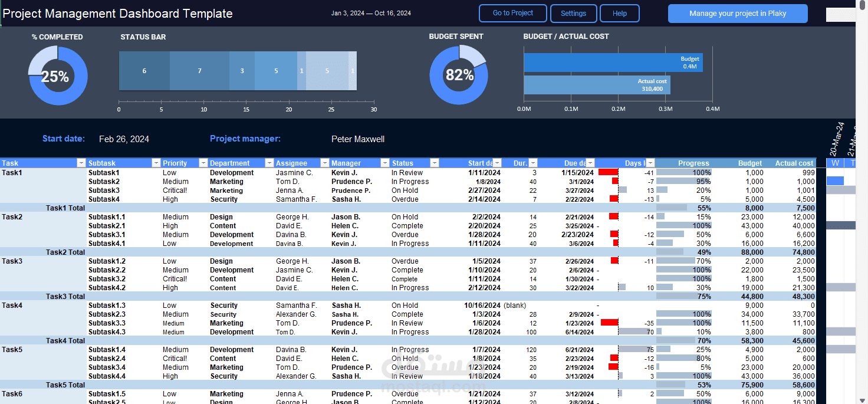The height and width of the screenshot is (404, 868).
Task: Click the status bar segment labeled 6
Action: tap(144, 71)
